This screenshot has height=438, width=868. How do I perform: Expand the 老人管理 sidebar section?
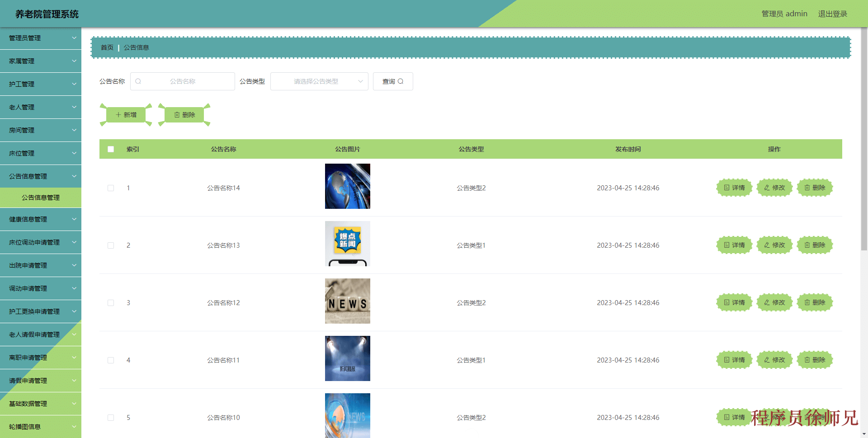coord(41,107)
